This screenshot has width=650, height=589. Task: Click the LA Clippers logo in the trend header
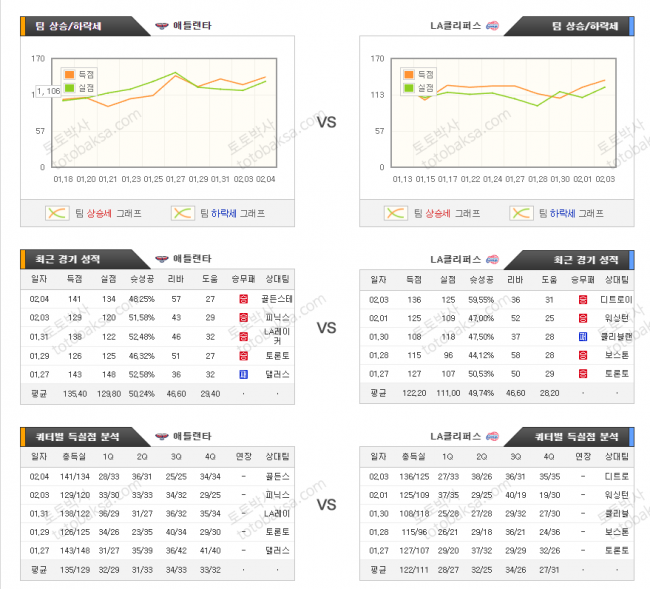(491, 25)
